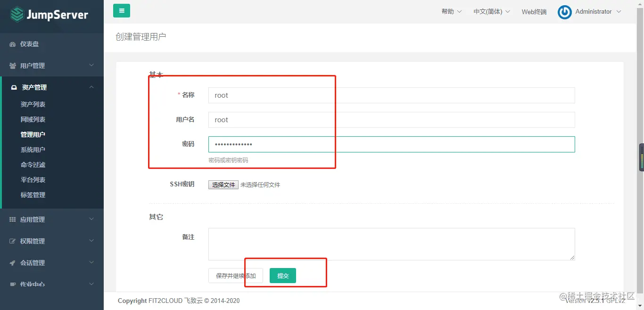Image resolution: width=644 pixels, height=310 pixels.
Task: Expand 权限管理 sidebar chevron
Action: tap(91, 241)
